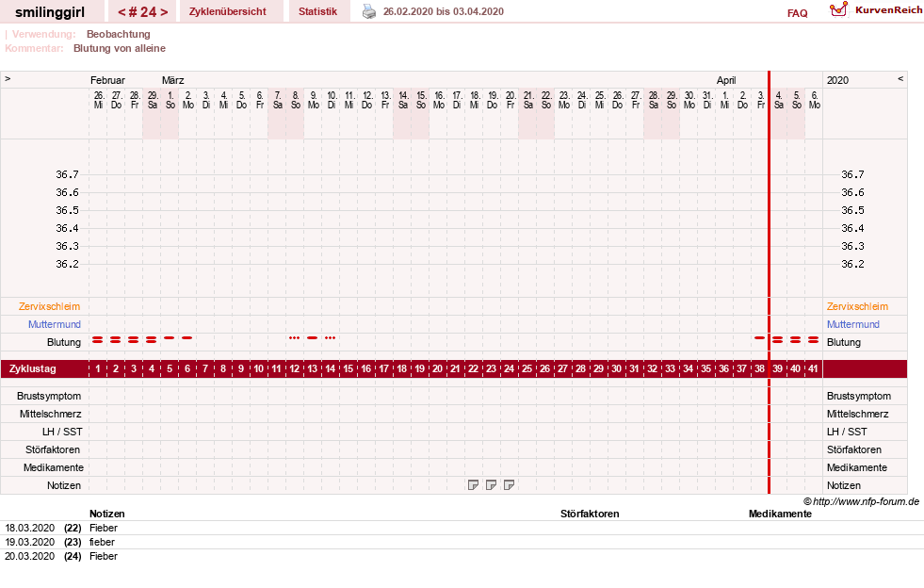
Task: Click the right Medikamente row label
Action: pyautogui.click(x=857, y=467)
